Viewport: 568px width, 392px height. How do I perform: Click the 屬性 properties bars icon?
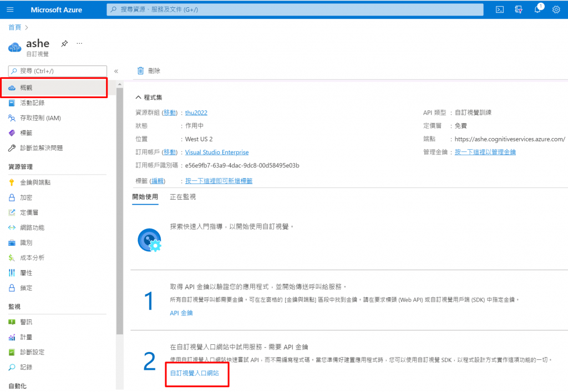pyautogui.click(x=12, y=273)
